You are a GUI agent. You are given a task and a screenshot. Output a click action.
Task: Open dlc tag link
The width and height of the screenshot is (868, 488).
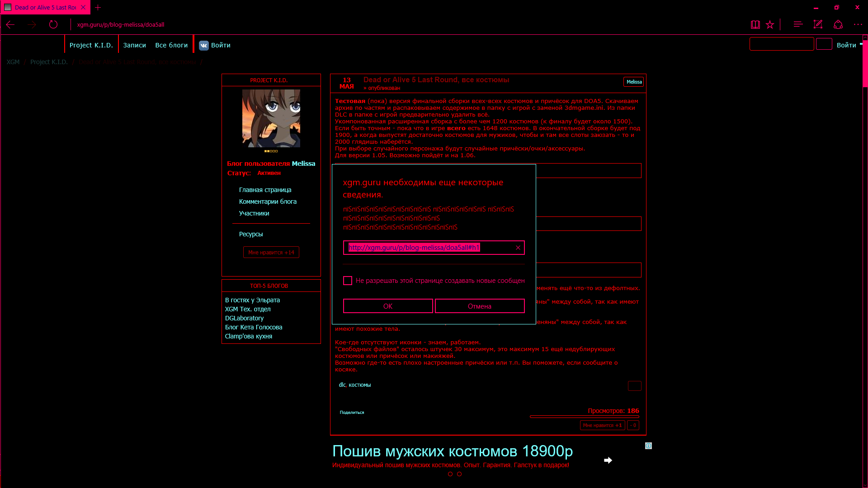point(342,385)
